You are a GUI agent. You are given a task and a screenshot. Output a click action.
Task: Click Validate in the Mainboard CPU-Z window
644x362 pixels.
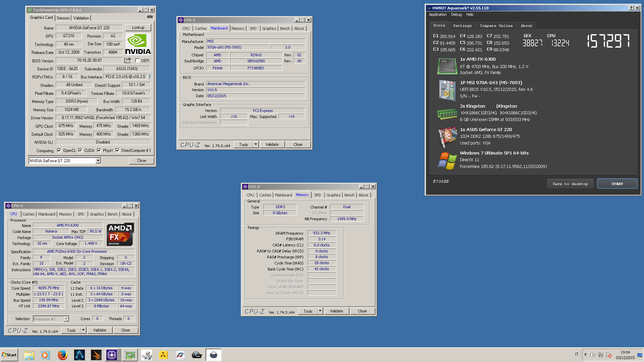[272, 144]
